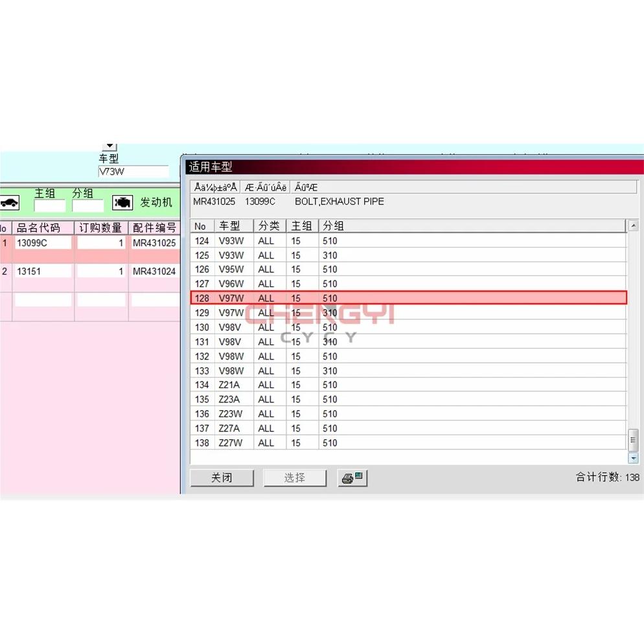644x644 pixels.
Task: Select row 138 with model Z27W
Action: pyautogui.click(x=409, y=443)
